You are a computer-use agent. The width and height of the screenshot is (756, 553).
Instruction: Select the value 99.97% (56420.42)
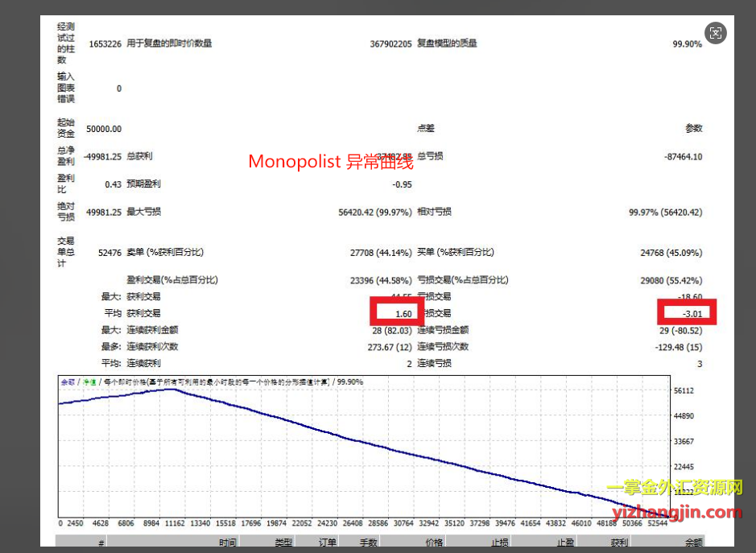pyautogui.click(x=665, y=213)
